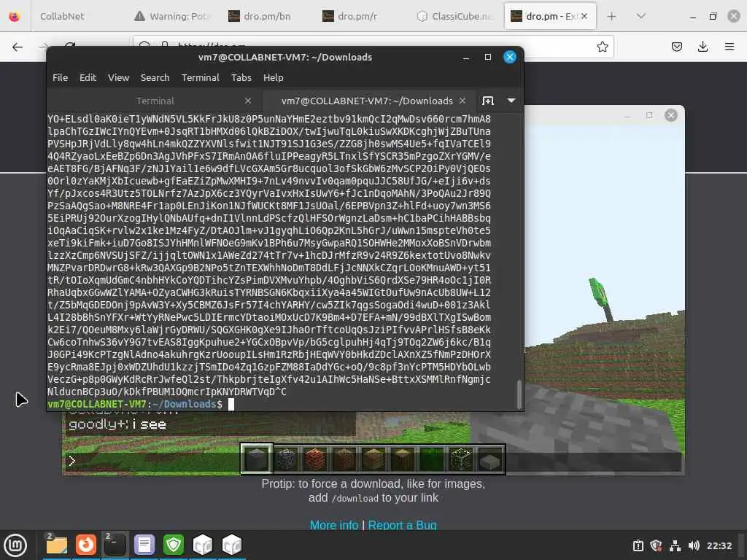Select the wooden planks block in the hotbar

(373, 459)
